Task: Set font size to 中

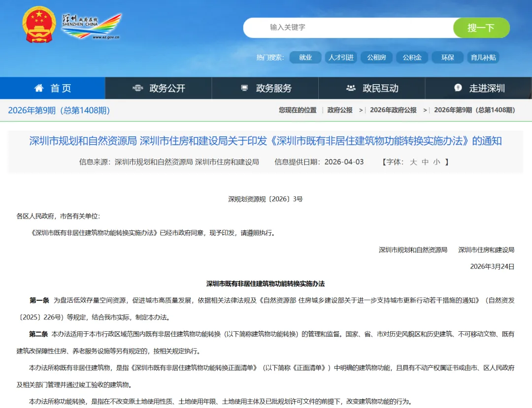Action: (425, 162)
